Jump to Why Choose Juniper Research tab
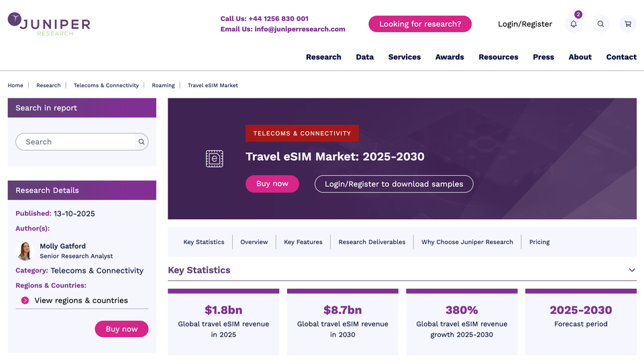 pos(467,242)
